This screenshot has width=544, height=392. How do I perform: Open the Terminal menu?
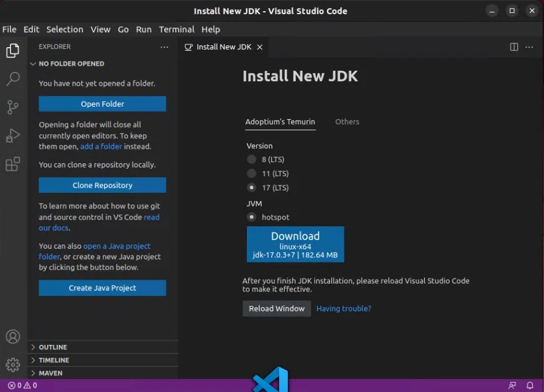pos(176,29)
